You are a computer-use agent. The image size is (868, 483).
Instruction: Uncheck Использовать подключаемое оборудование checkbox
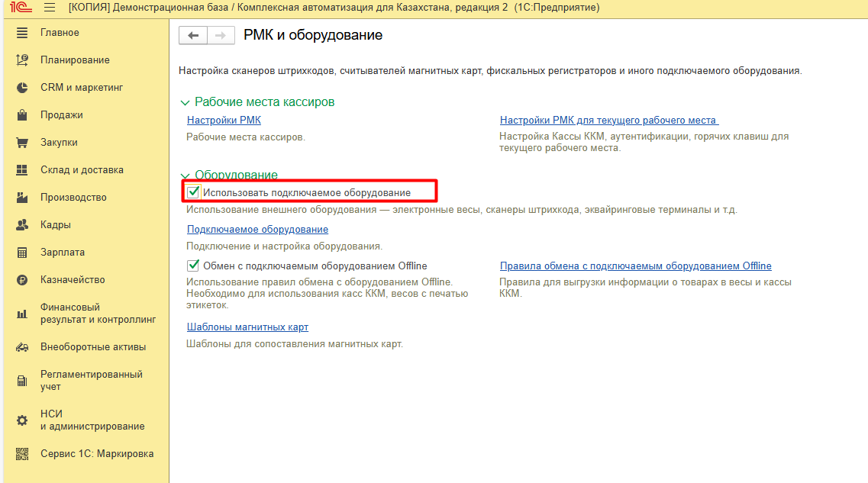[193, 192]
